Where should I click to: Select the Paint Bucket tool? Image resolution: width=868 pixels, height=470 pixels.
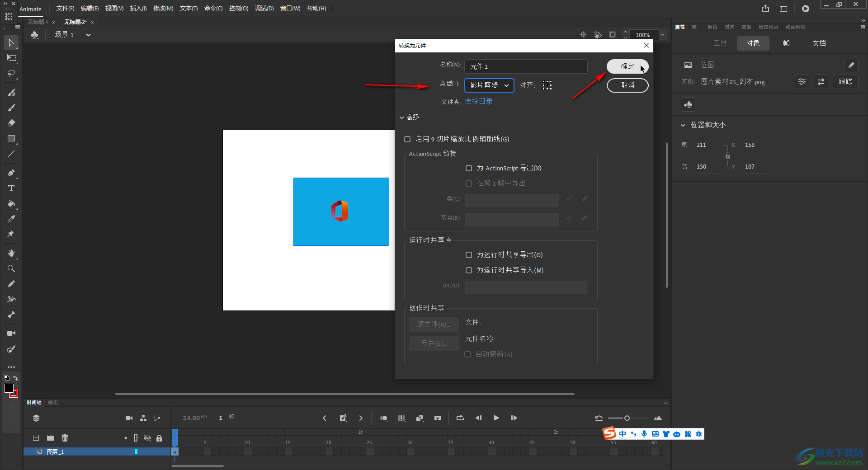point(11,203)
